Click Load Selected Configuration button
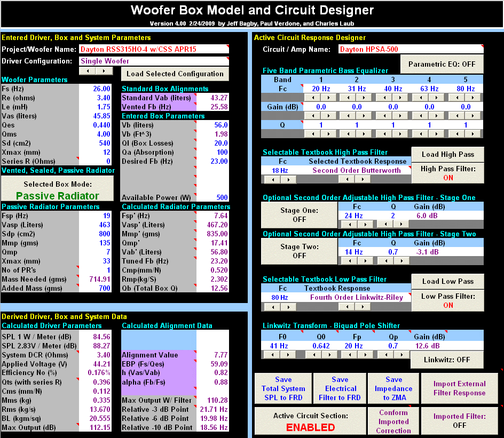The image size is (504, 438). click(175, 74)
